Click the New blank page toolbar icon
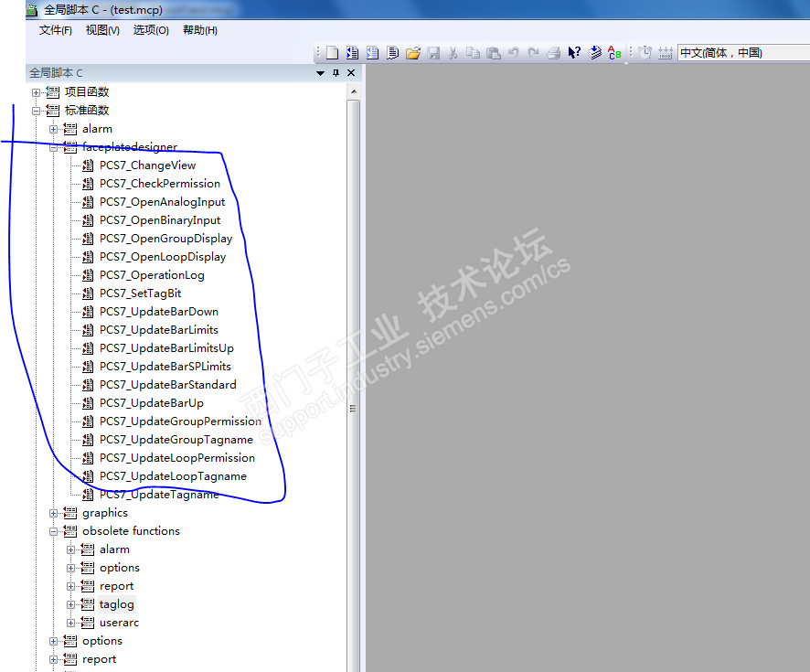 333,53
